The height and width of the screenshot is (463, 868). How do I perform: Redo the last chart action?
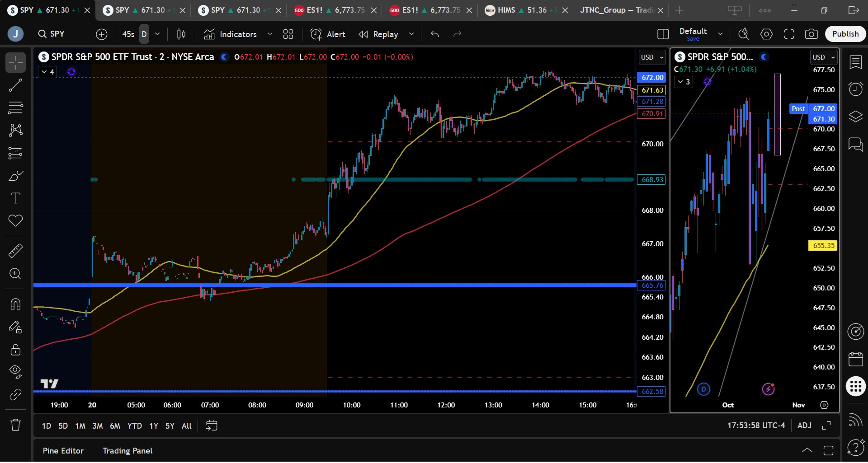tap(458, 34)
